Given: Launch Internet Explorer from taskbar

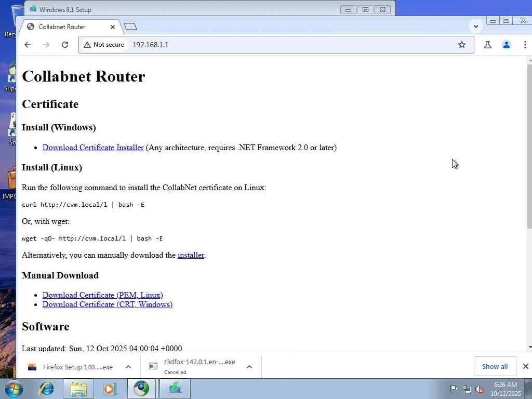Looking at the screenshot, I should pyautogui.click(x=46, y=389).
